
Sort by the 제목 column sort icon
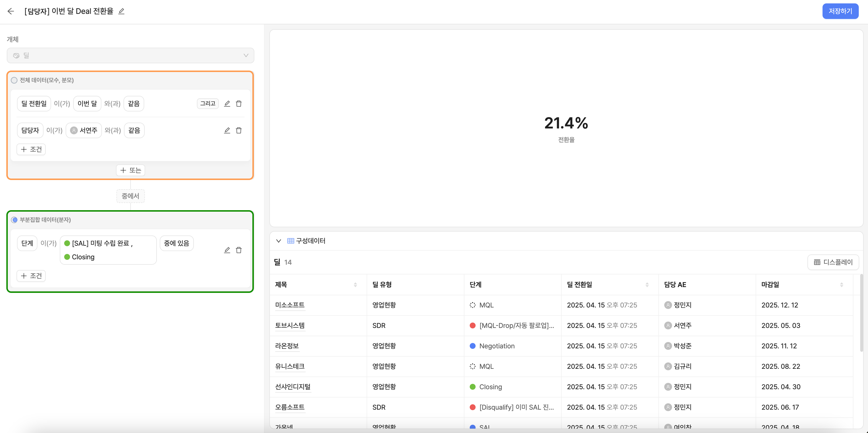355,285
